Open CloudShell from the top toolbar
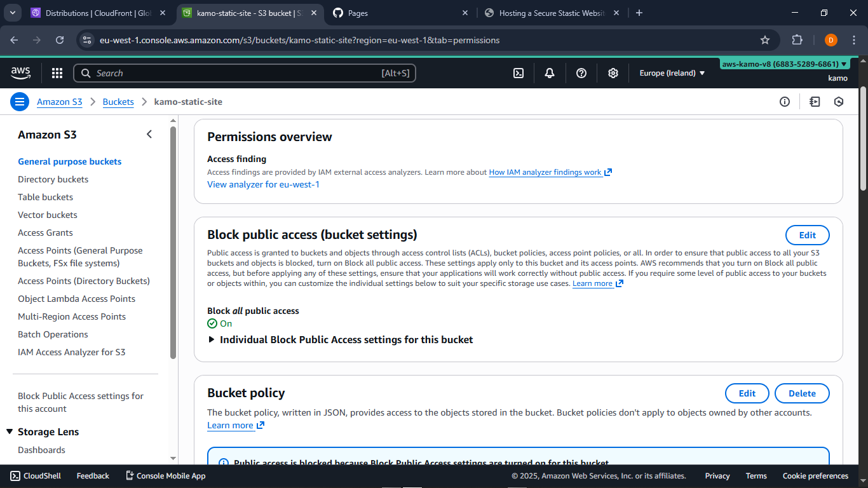This screenshot has width=868, height=488. click(518, 73)
